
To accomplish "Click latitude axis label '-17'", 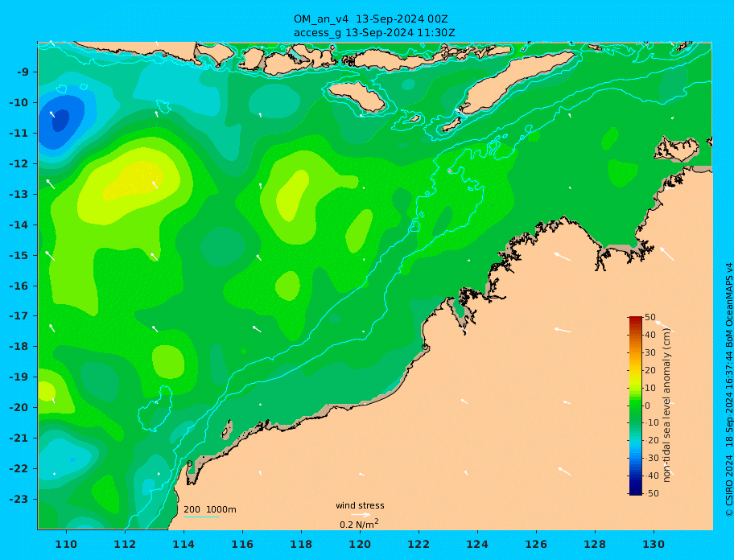I will click(x=19, y=315).
